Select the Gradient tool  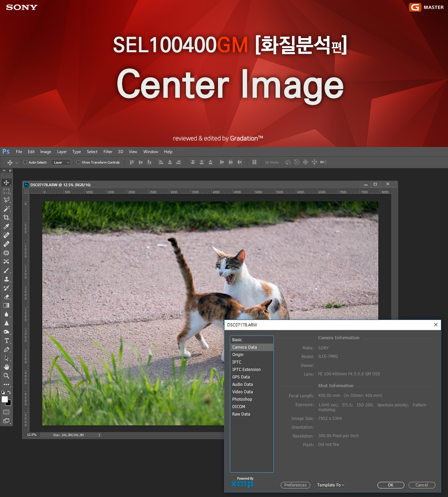point(6,306)
